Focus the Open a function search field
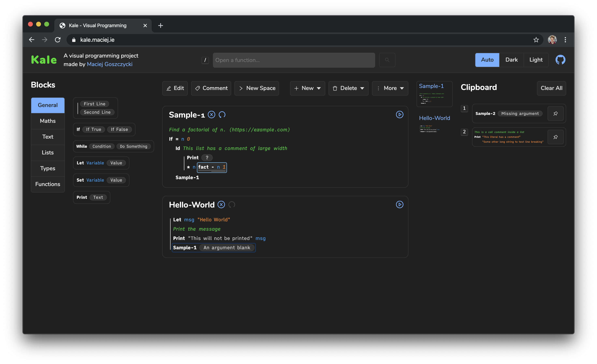 pos(294,60)
